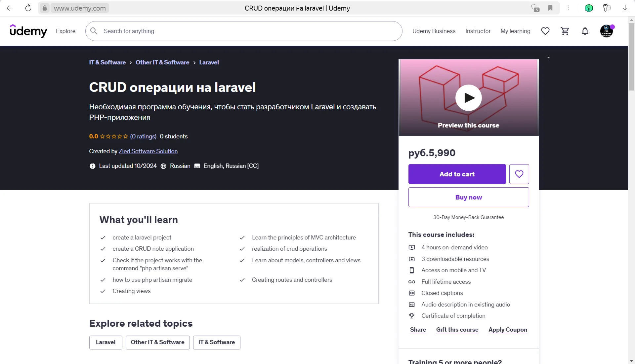Open the Explore dropdown menu
The height and width of the screenshot is (364, 635).
65,31
